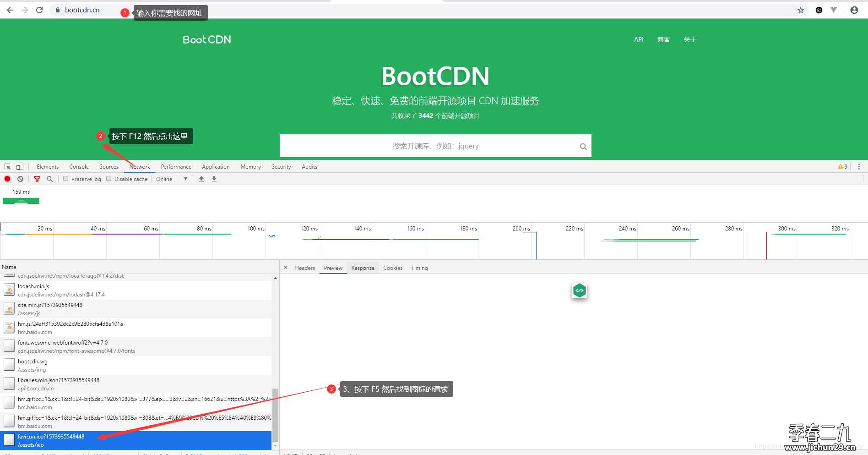The width and height of the screenshot is (868, 455).
Task: Open the user profile avatar icon
Action: (x=854, y=10)
